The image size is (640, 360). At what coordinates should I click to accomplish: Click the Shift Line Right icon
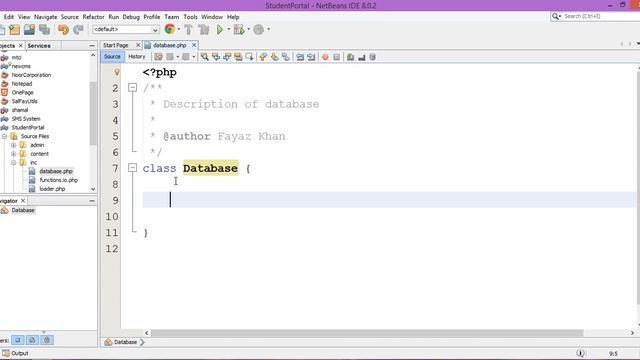(311, 57)
